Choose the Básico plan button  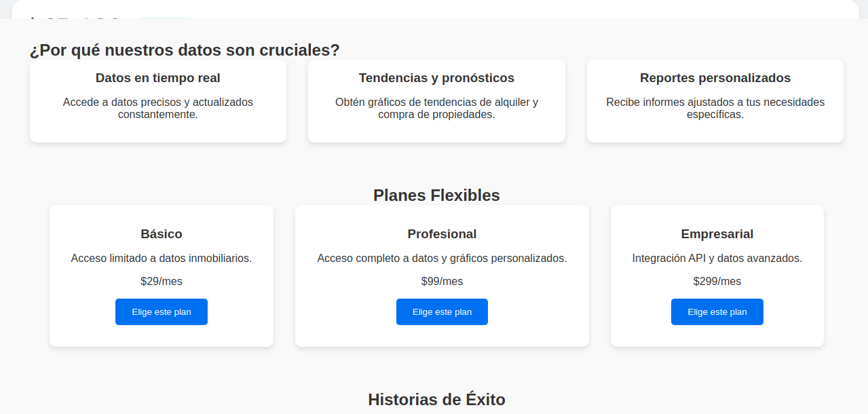pos(162,312)
